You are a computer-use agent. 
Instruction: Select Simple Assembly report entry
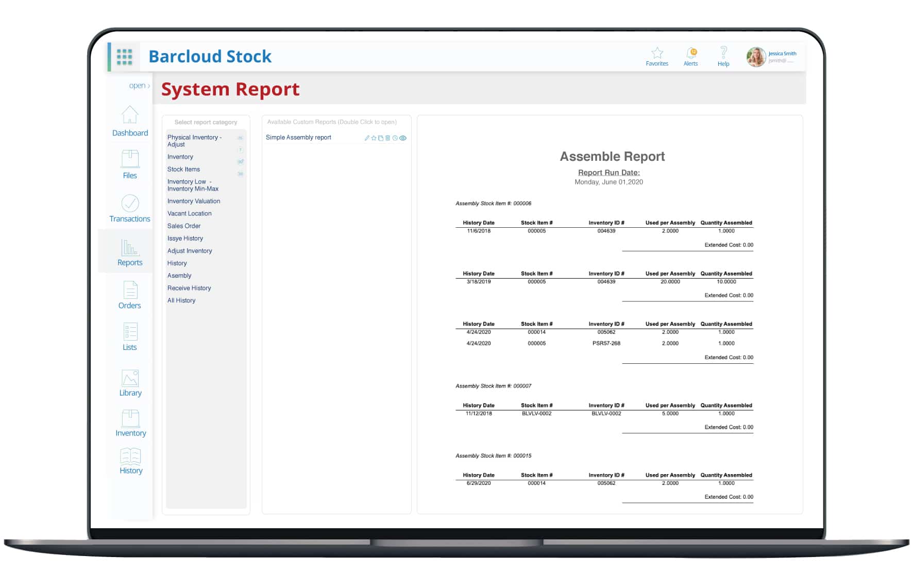click(298, 138)
